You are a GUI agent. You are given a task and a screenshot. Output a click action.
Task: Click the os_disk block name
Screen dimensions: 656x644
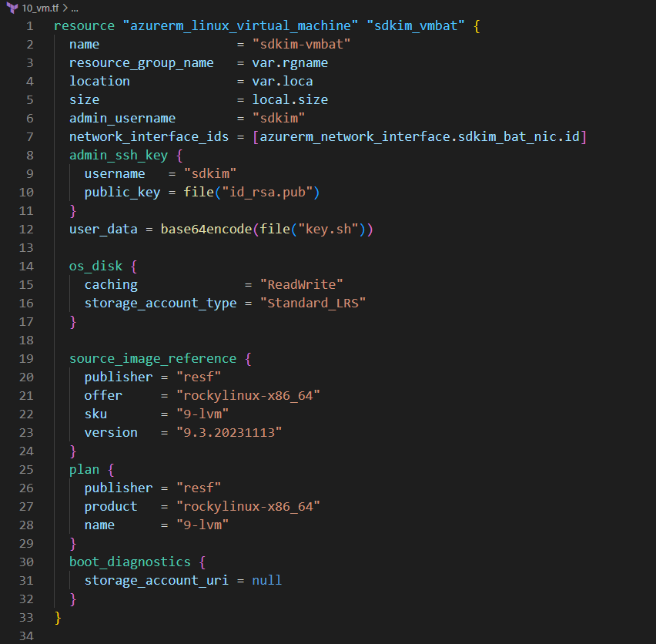95,266
